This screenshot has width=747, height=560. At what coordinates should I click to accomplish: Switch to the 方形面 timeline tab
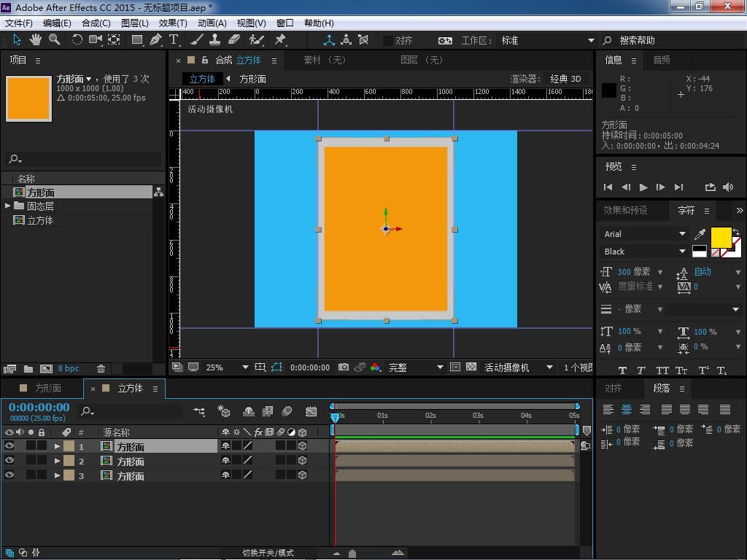[48, 389]
